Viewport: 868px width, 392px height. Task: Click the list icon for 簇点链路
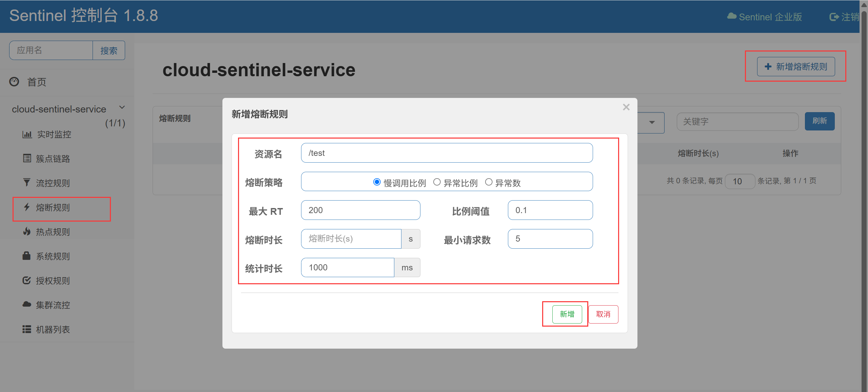point(27,159)
